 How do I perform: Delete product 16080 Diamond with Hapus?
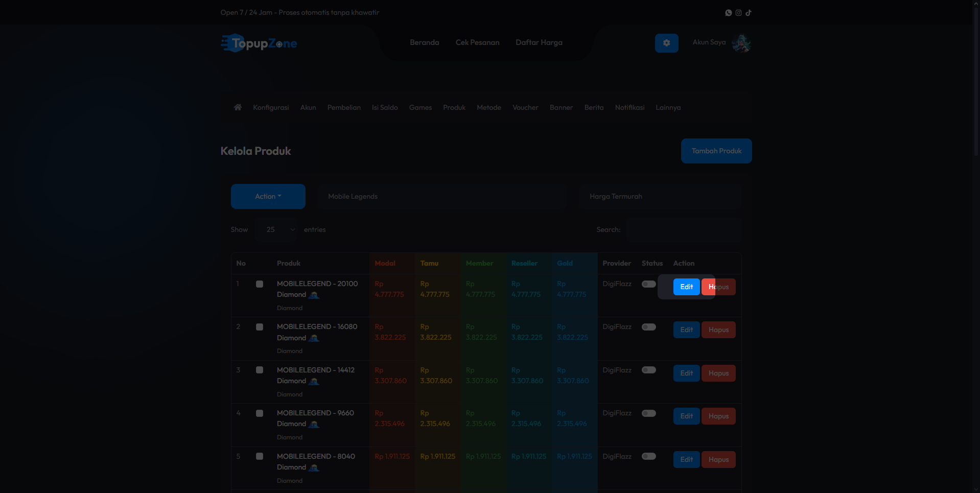point(718,330)
